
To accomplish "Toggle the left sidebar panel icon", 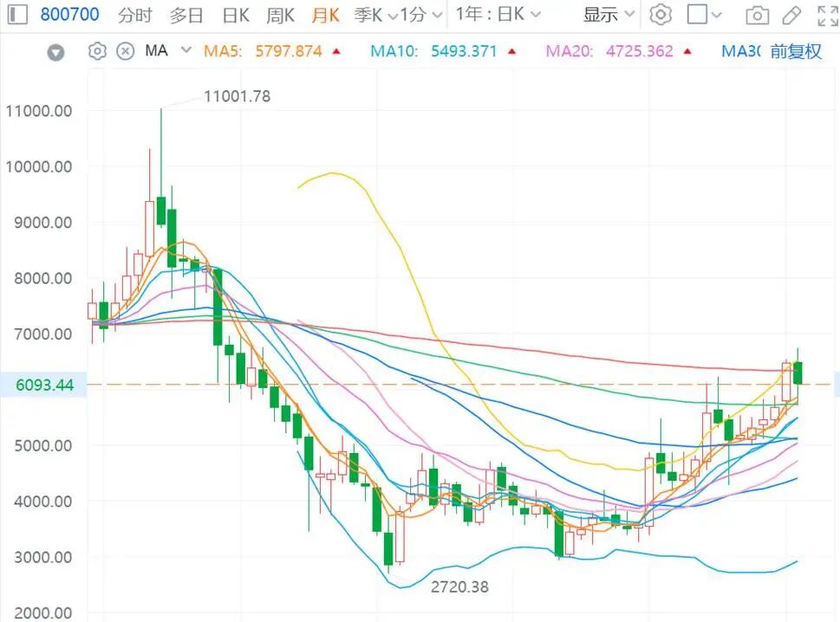I will click(x=17, y=15).
